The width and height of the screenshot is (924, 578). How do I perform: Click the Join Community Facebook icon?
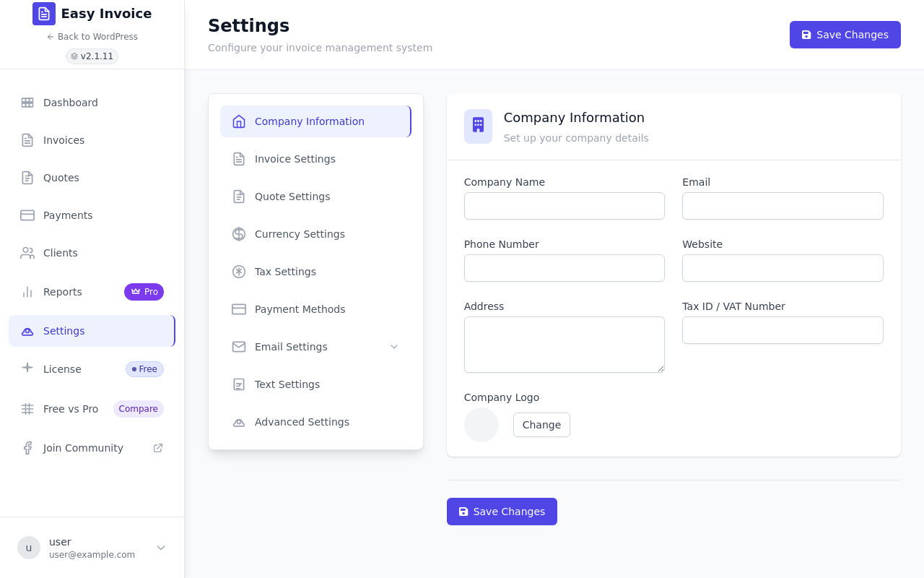[x=27, y=448]
